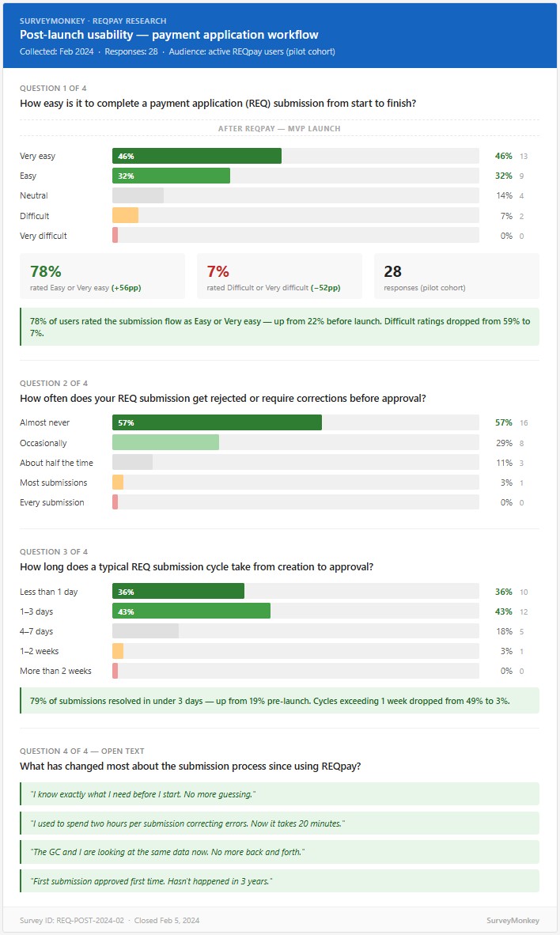This screenshot has height=935, width=560.
Task: Open the 78% Easy or Very easy card
Action: coord(102,276)
